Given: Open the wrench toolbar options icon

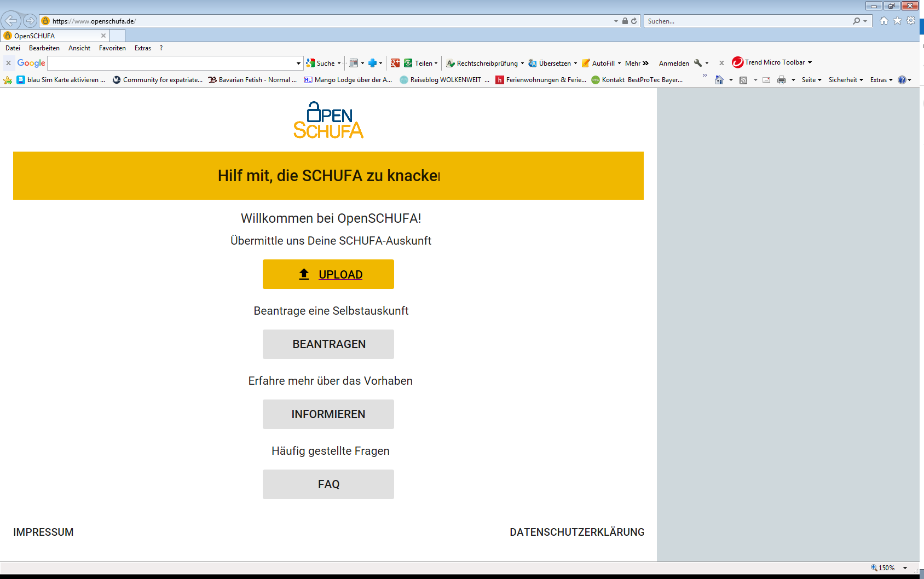Looking at the screenshot, I should pyautogui.click(x=698, y=63).
